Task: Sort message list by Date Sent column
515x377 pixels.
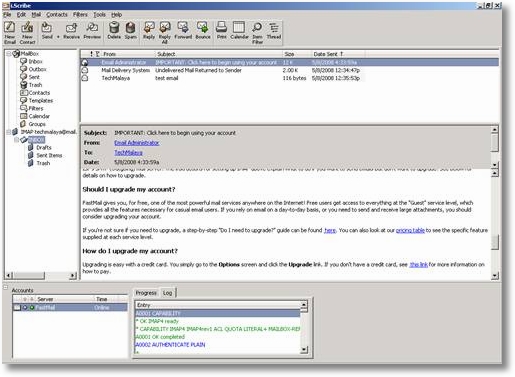Action: coord(338,54)
